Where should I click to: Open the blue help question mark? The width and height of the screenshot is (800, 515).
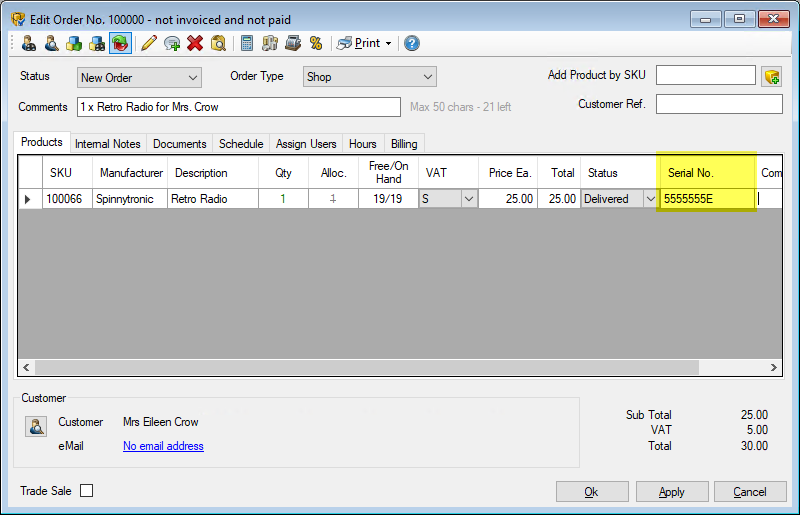(411, 43)
